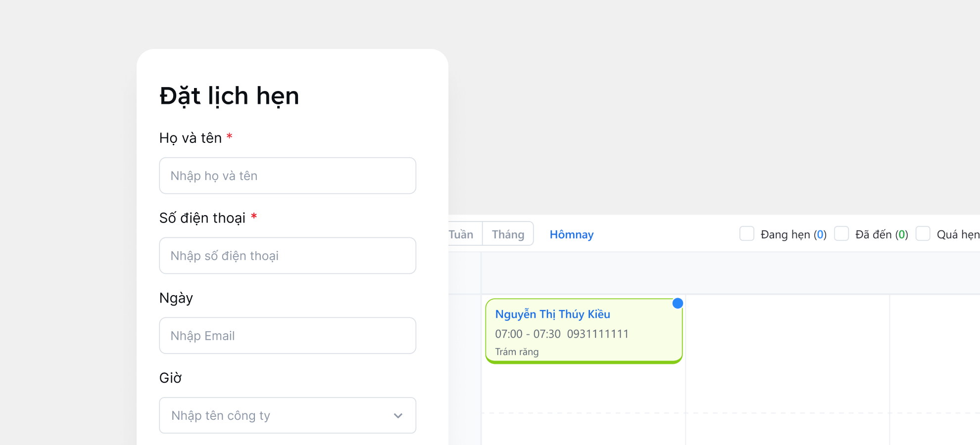
Task: Switch to the Tuần view tab
Action: click(461, 234)
